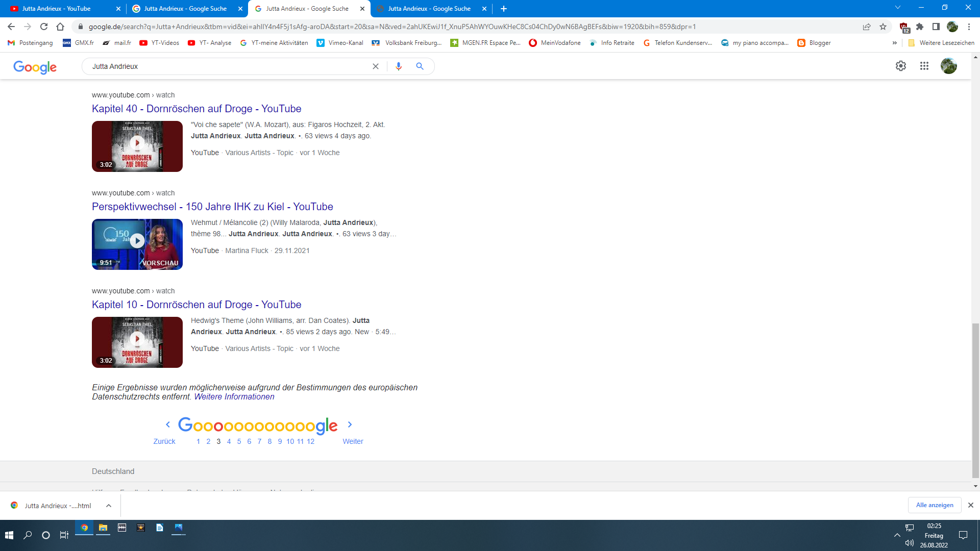Image resolution: width=980 pixels, height=551 pixels.
Task: Go to results page 4
Action: (x=229, y=441)
